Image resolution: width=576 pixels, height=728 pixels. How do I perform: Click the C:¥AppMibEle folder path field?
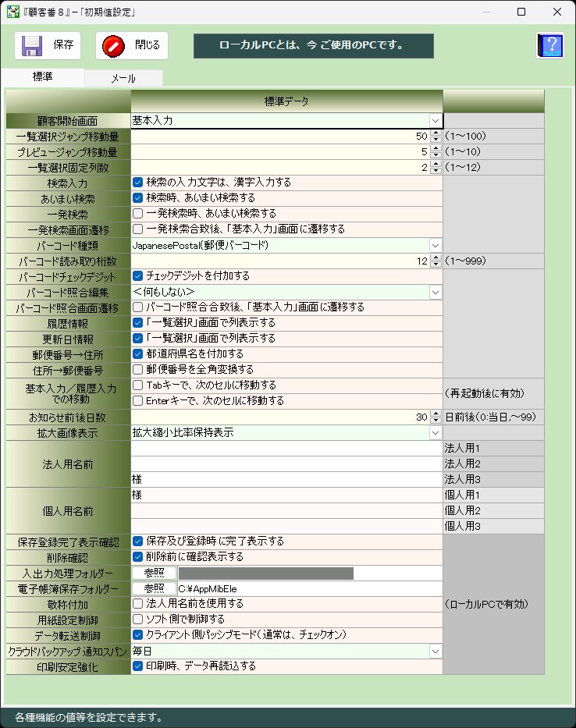[x=310, y=588]
